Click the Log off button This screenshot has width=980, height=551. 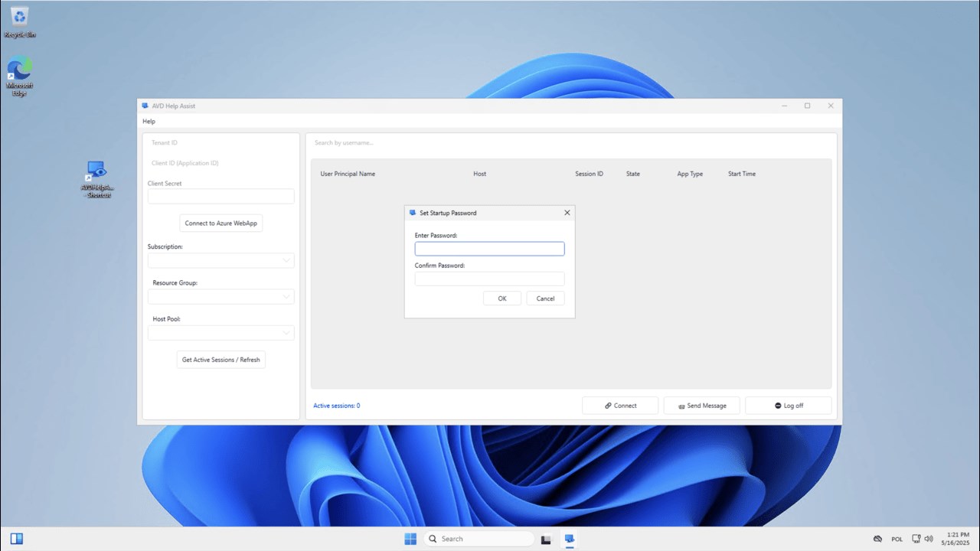point(789,406)
